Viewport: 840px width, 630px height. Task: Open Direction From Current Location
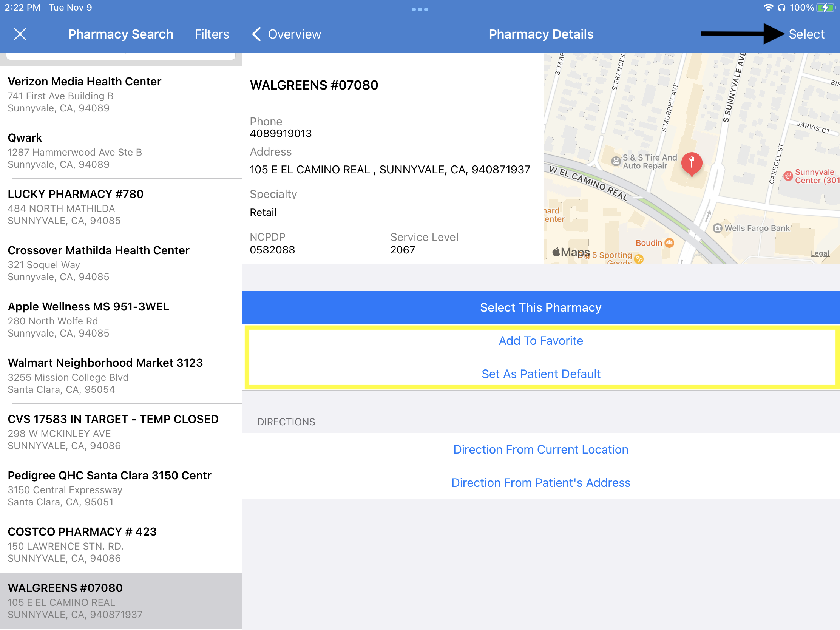pos(540,449)
